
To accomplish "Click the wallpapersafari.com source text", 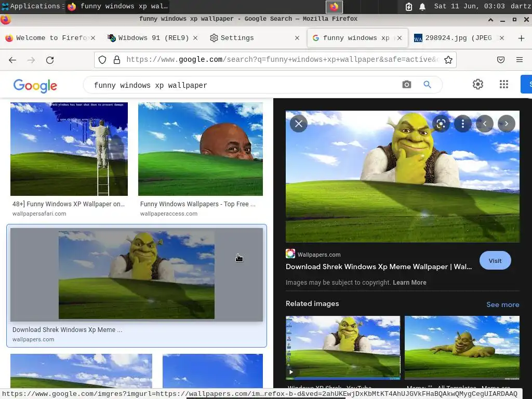I will coord(39,214).
